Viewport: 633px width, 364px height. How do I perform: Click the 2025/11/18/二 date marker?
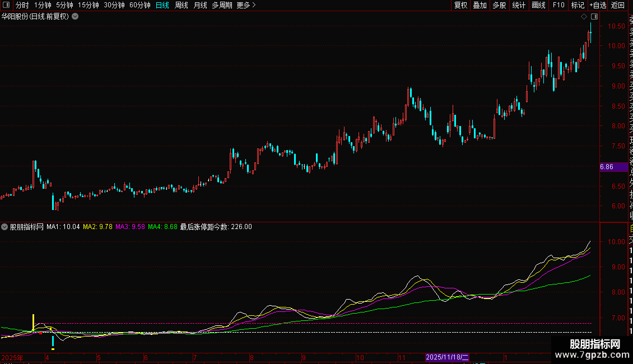(x=447, y=357)
